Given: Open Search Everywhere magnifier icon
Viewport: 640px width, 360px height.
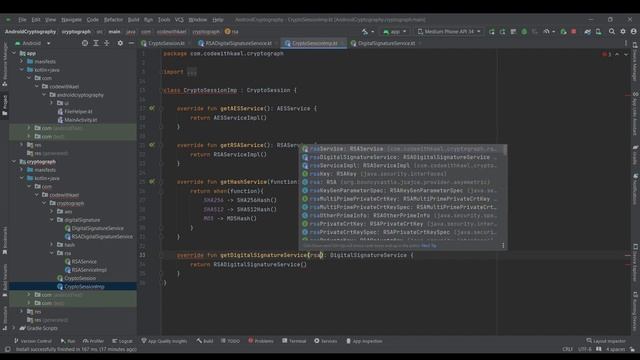Looking at the screenshot, I should [612, 31].
